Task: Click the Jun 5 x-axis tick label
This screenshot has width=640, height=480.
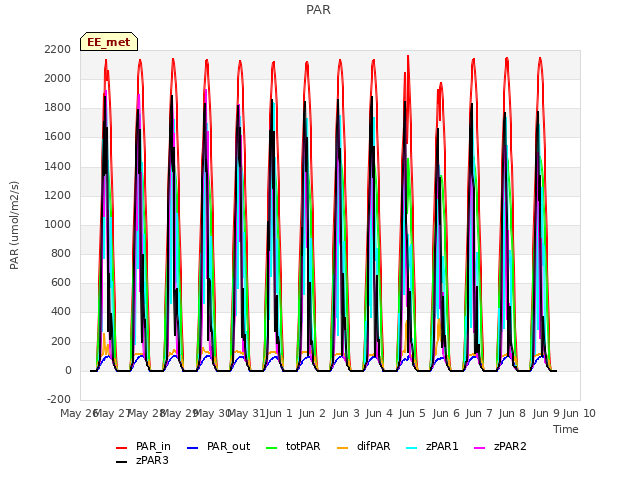Action: 412,413
